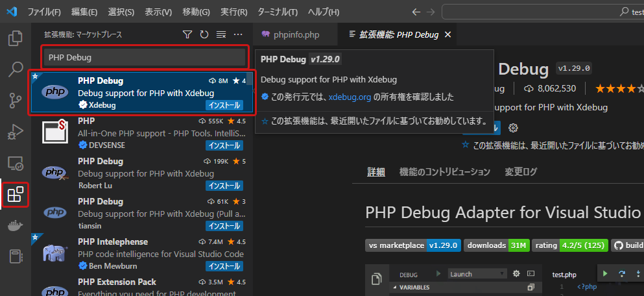Select test.php tab in embedded screenshot
Viewport: 644px width, 296px height.
point(565,274)
